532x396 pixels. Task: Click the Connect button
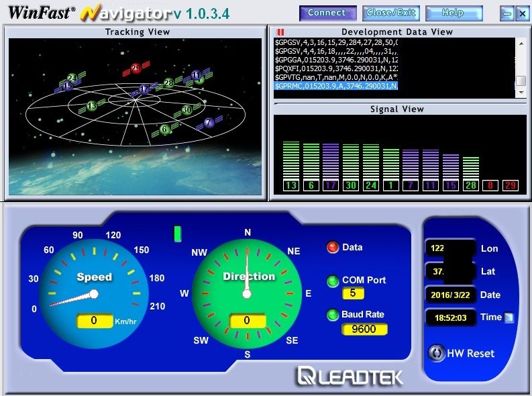[328, 13]
